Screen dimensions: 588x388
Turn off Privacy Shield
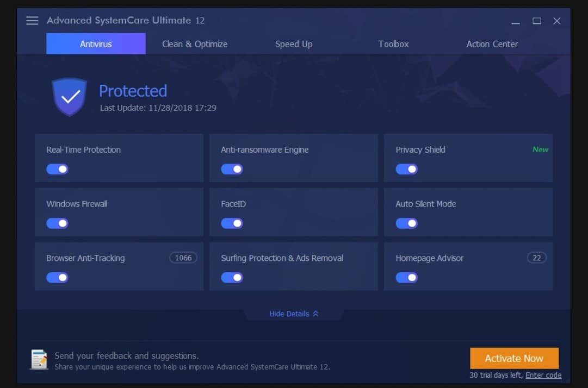tap(406, 169)
